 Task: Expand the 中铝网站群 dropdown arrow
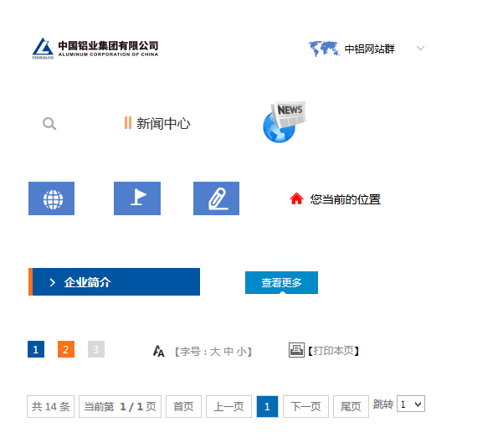tap(420, 49)
